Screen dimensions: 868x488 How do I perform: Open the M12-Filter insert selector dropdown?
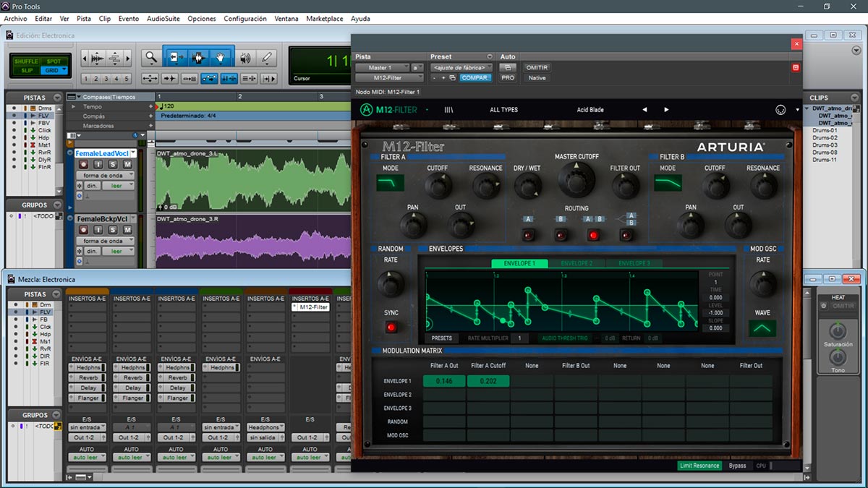coord(389,78)
